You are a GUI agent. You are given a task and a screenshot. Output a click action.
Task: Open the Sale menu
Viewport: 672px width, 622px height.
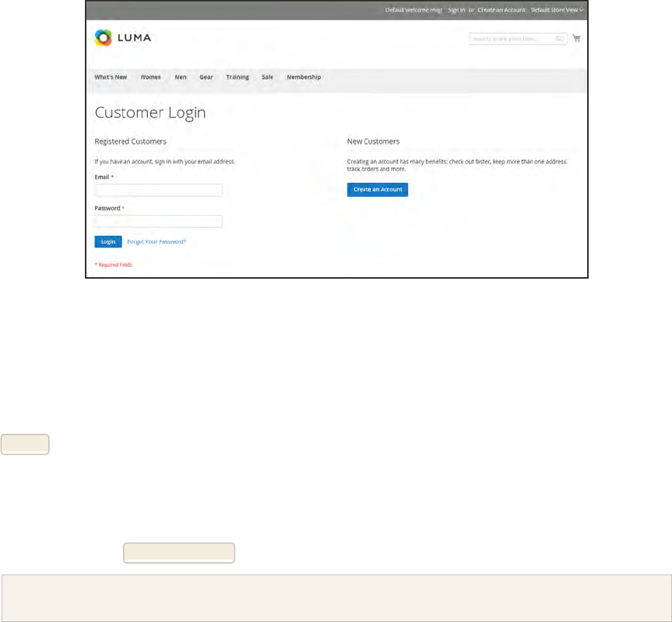[x=267, y=77]
